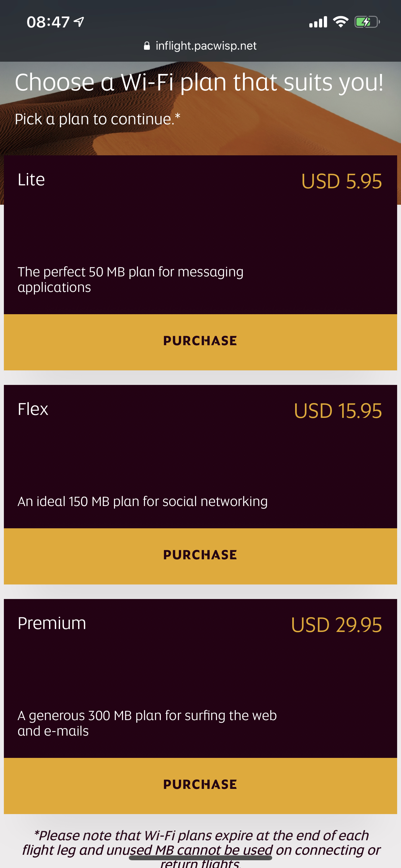Viewport: 401px width, 868px height.
Task: Tap the USD 15.95 price
Action: [x=338, y=411]
